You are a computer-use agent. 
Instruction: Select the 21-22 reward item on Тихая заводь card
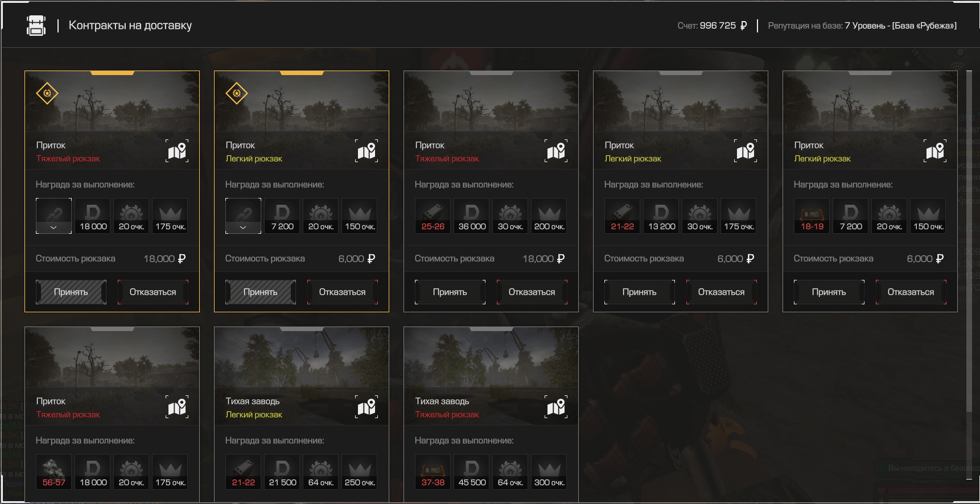pos(243,472)
